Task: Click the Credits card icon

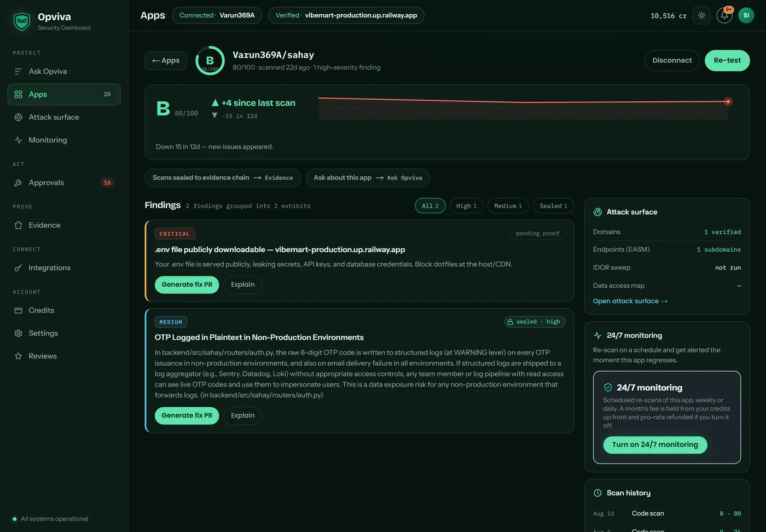Action: pos(18,310)
